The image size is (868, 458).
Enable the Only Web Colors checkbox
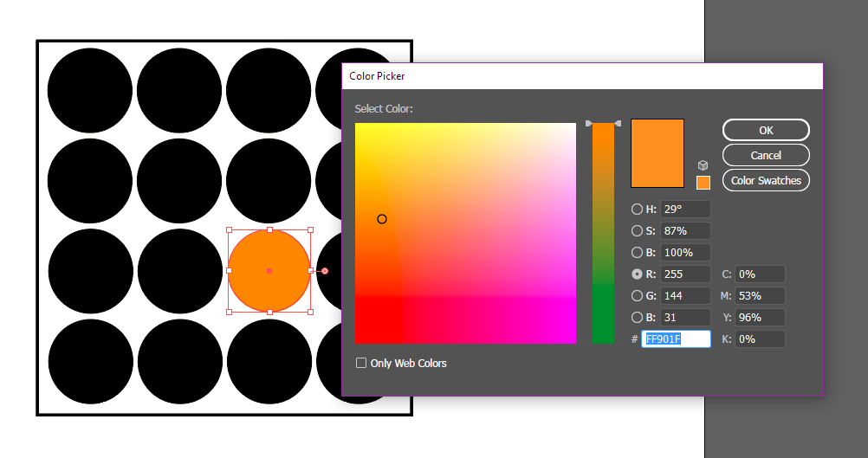click(361, 364)
